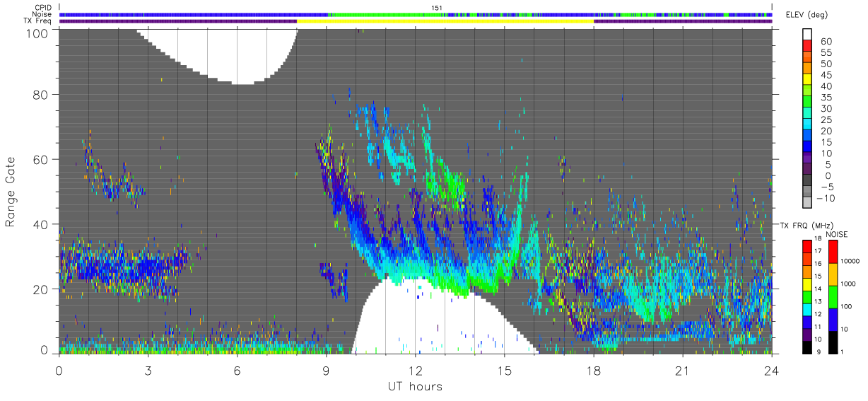Click the '60' label on the ELEV scale

point(826,42)
